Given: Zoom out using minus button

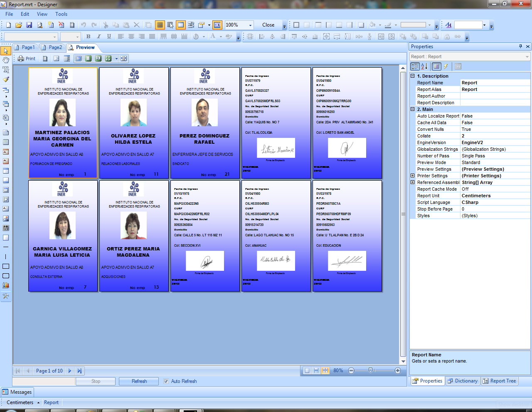Looking at the screenshot, I should [351, 370].
